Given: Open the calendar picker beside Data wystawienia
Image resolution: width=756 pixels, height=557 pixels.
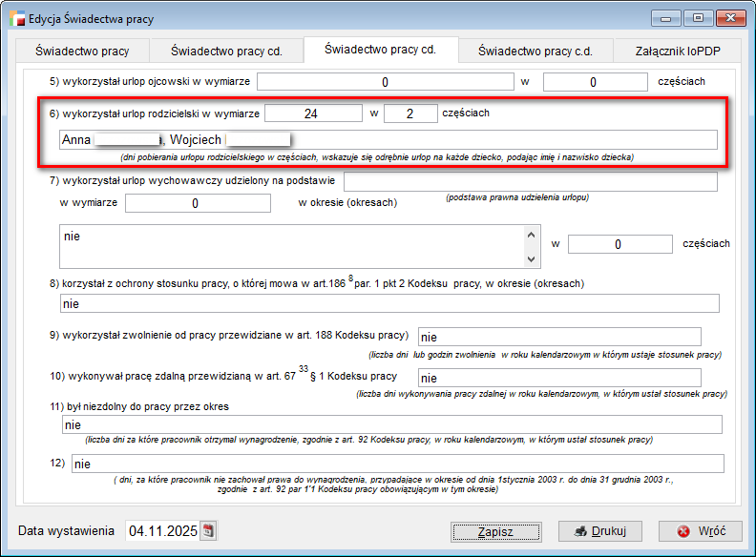Looking at the screenshot, I should pos(209,531).
